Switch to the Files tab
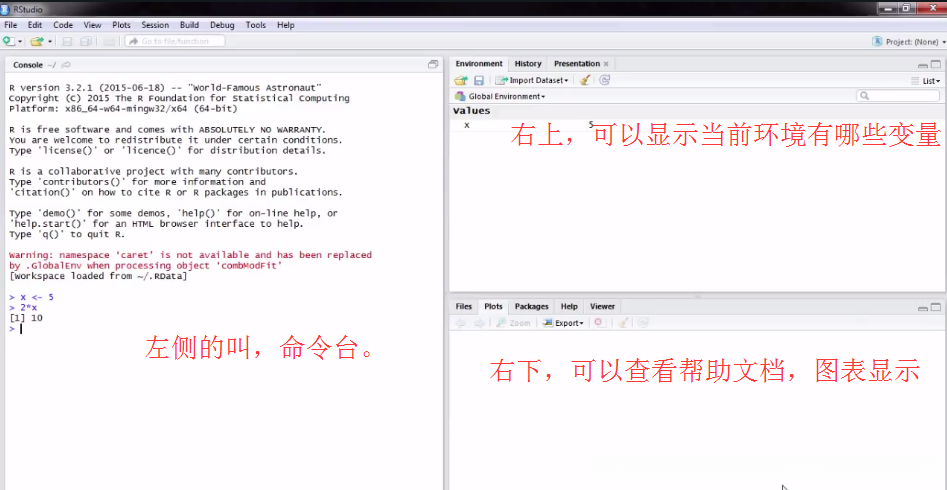 click(464, 306)
